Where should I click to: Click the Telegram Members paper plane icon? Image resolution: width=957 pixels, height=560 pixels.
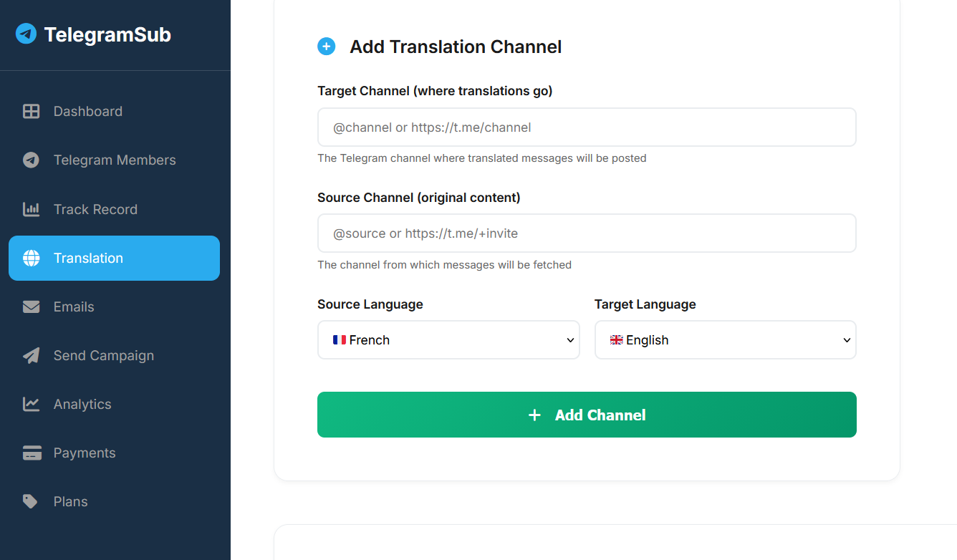coord(31,160)
